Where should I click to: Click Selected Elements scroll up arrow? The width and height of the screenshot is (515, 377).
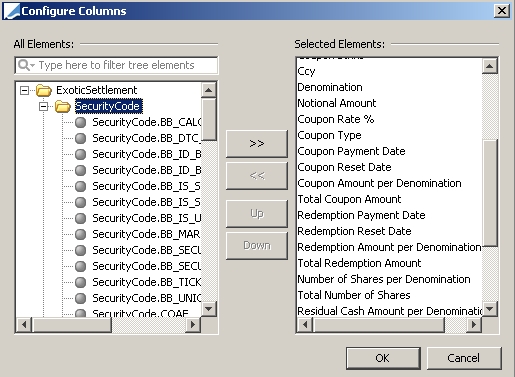pos(490,66)
